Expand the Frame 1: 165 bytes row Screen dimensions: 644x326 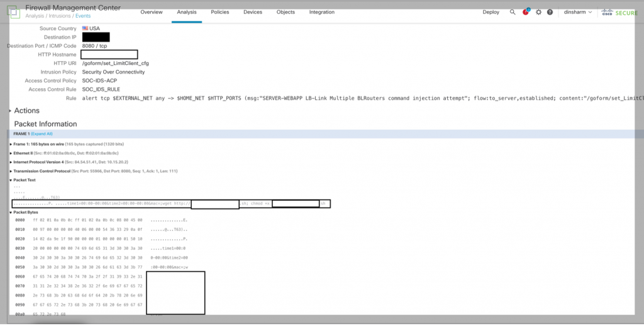click(x=12, y=144)
